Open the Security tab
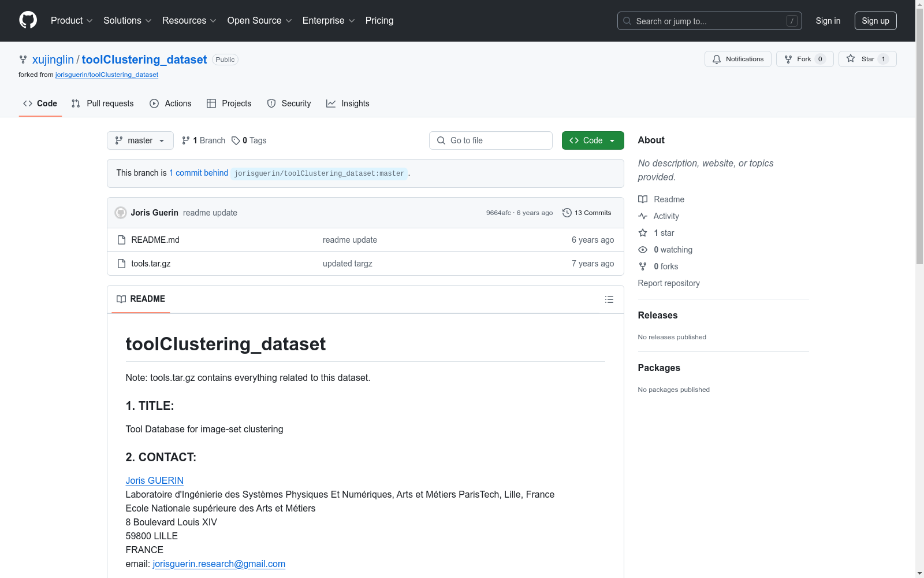 (x=289, y=103)
